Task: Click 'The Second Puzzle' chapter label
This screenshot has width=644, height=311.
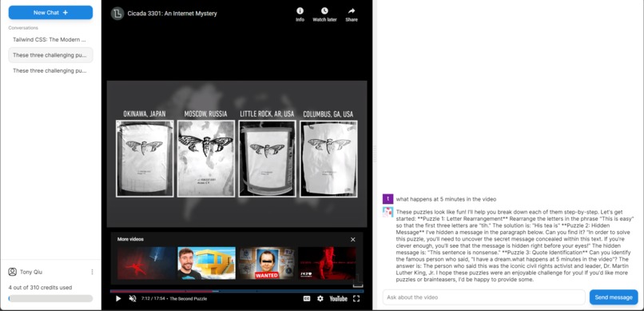Action: point(189,299)
